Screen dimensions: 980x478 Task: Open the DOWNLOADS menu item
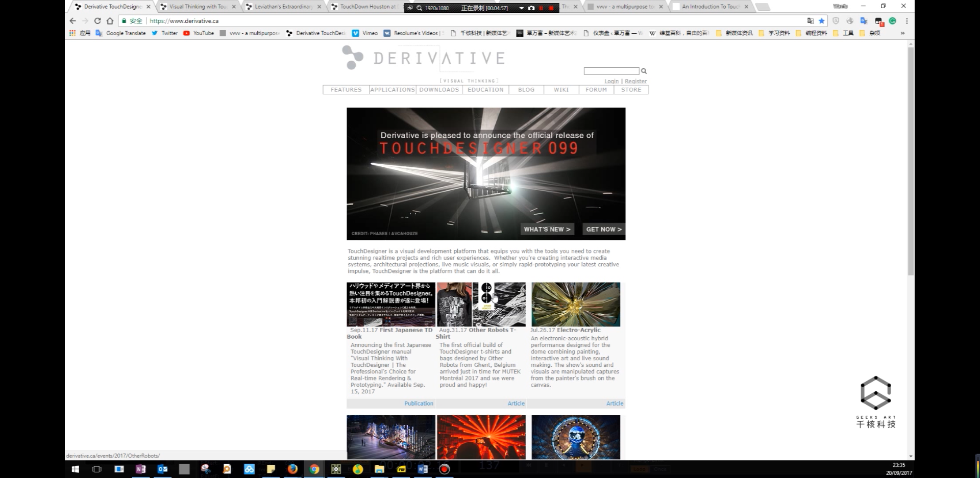tap(439, 90)
